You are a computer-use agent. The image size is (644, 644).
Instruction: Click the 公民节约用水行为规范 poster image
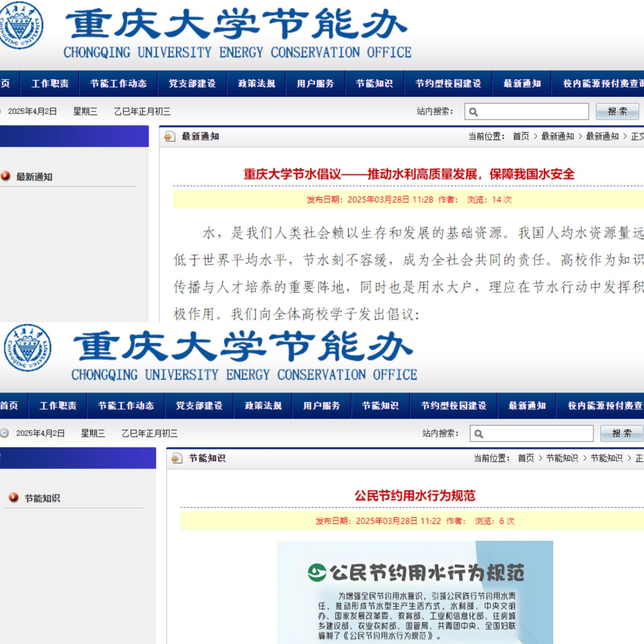[415, 592]
